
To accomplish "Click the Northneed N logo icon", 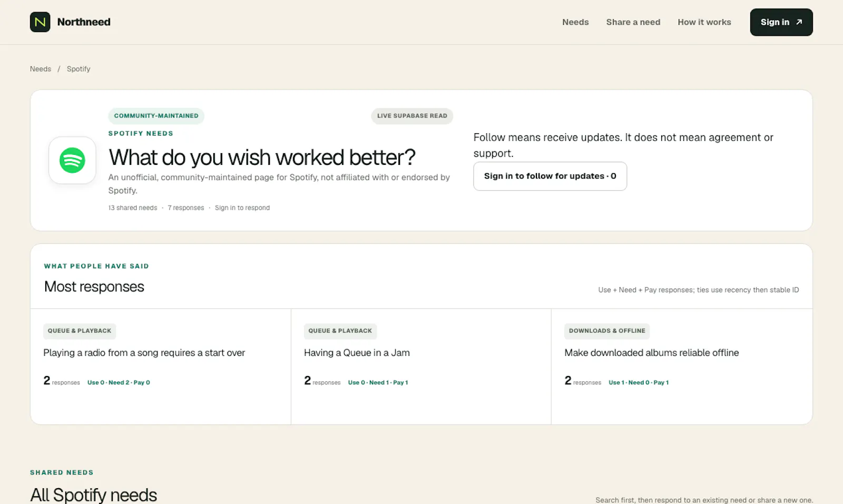I will (x=40, y=22).
